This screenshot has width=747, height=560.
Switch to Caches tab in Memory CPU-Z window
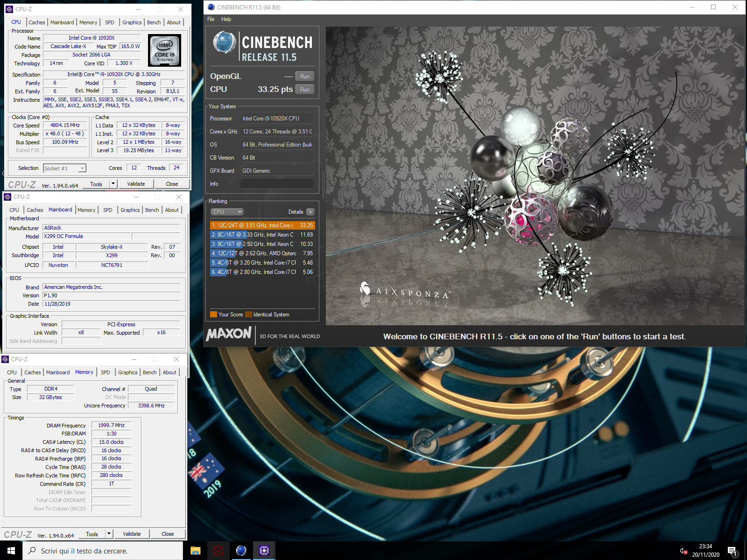pyautogui.click(x=33, y=372)
